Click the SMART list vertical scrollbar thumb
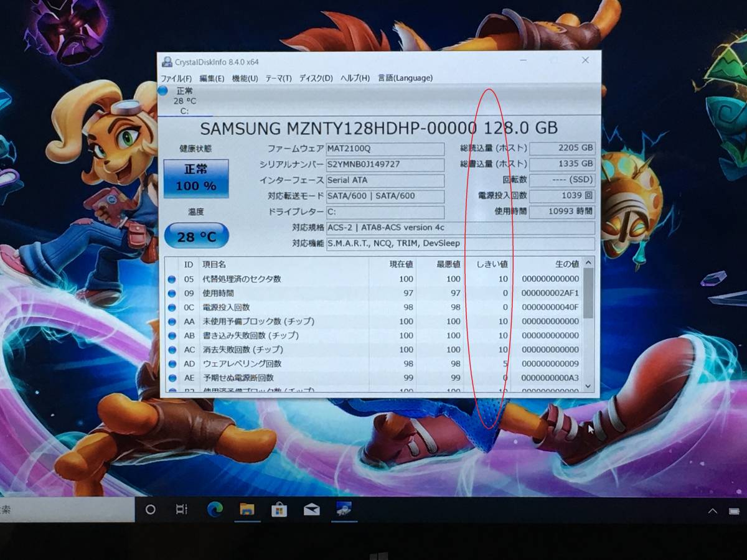747x560 pixels. tap(588, 293)
